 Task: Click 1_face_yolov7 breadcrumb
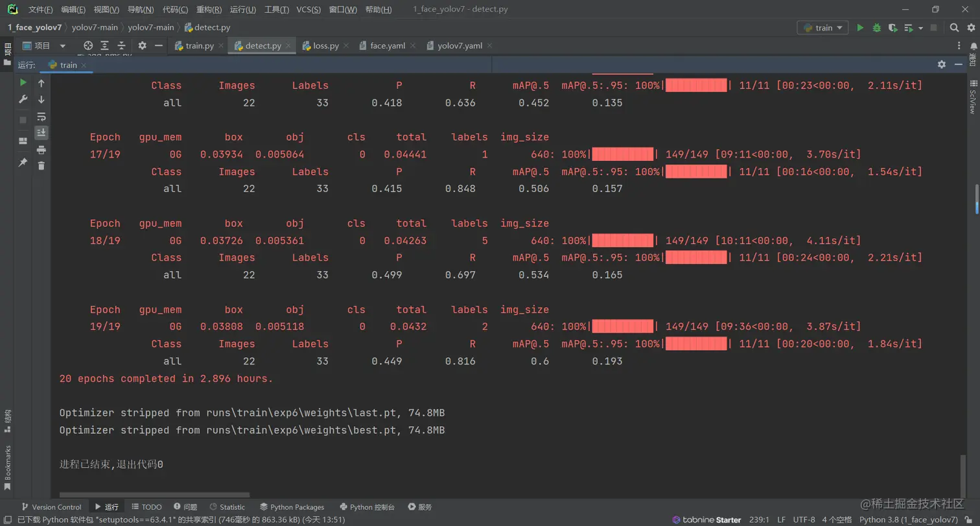coord(34,27)
